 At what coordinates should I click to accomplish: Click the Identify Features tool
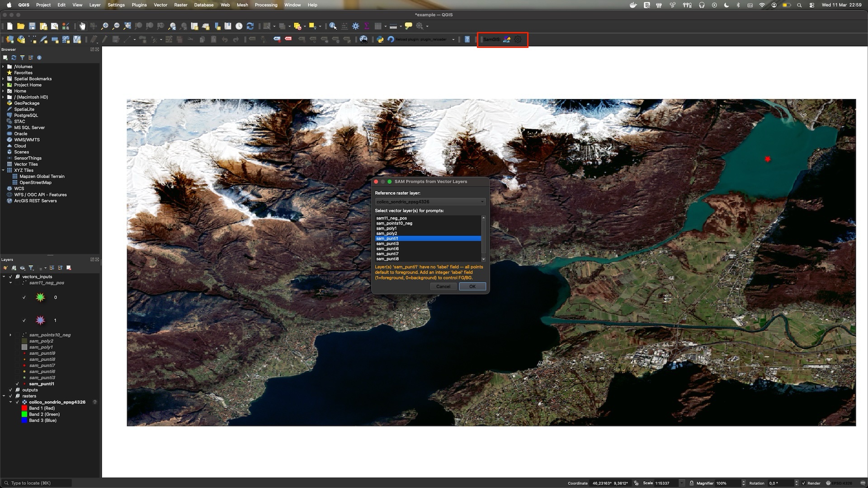tap(333, 26)
